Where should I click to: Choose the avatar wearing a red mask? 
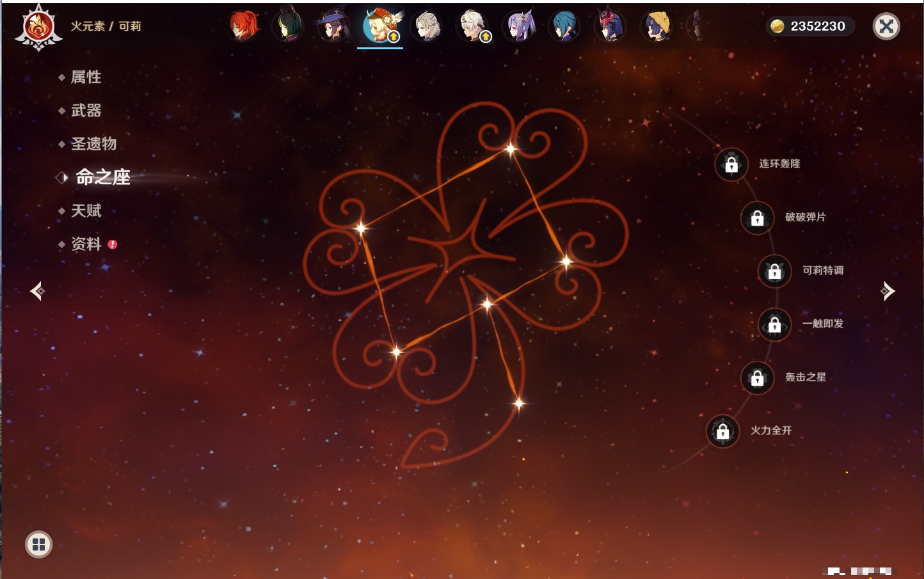610,26
